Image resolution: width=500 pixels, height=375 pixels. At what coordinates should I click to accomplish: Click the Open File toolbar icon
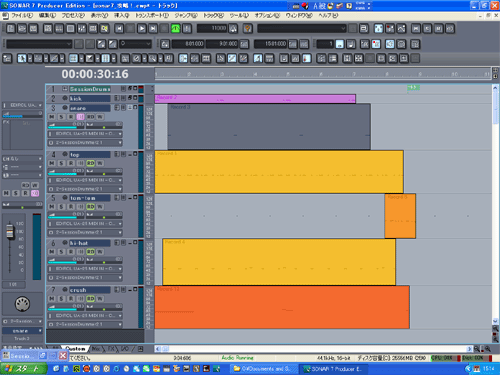[22, 29]
